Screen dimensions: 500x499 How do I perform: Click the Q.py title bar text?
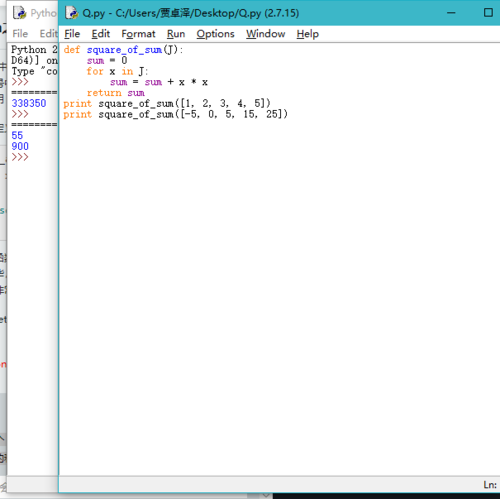pyautogui.click(x=190, y=13)
